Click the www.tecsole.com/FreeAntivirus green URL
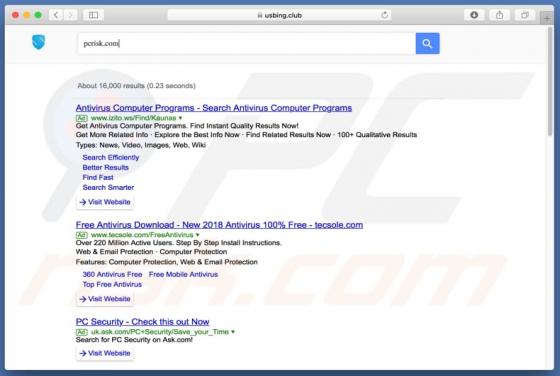The image size is (560, 376). click(142, 235)
